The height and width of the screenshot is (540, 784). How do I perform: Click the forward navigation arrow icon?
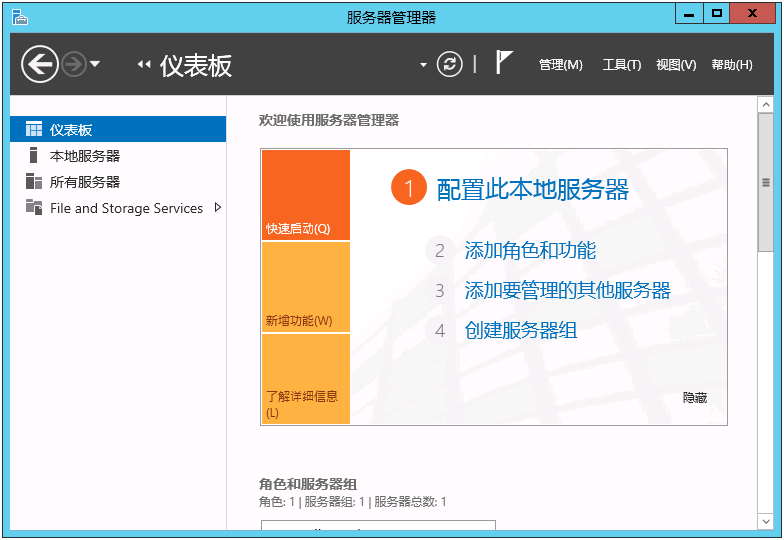[x=74, y=65]
